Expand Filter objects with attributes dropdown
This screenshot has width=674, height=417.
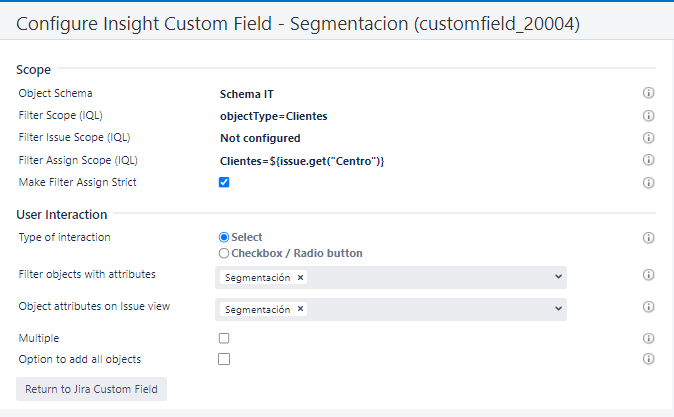coord(557,277)
